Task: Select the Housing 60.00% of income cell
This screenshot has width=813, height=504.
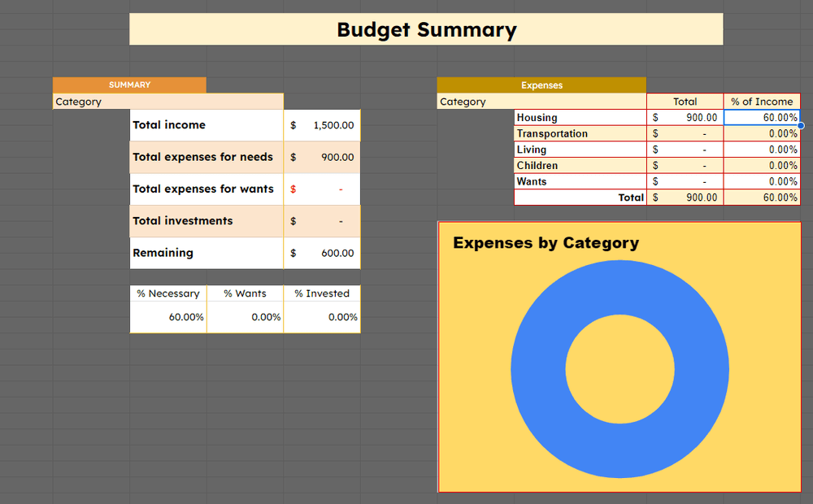Action: click(762, 118)
